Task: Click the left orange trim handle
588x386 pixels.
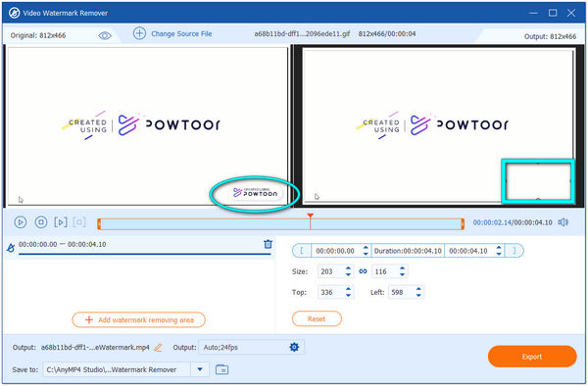Action: [x=99, y=224]
